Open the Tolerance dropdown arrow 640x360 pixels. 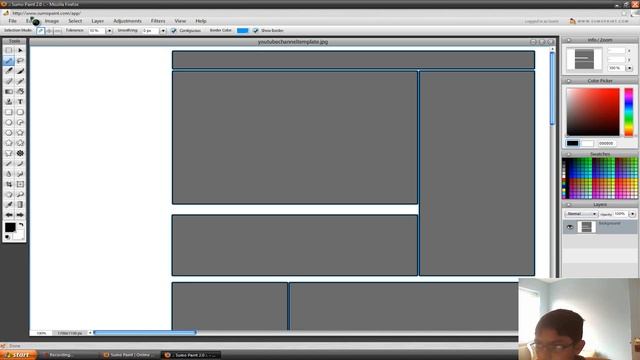coord(109,31)
